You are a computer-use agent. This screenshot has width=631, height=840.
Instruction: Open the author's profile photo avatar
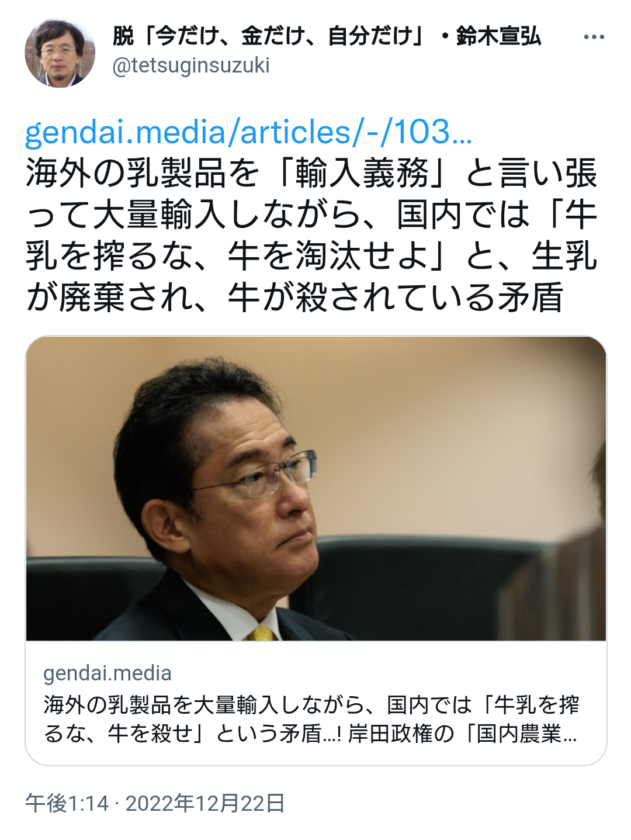(x=60, y=53)
